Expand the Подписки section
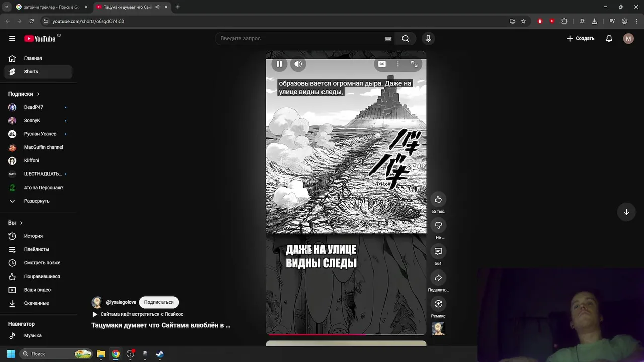Image resolution: width=644 pixels, height=362 pixels. pyautogui.click(x=24, y=94)
